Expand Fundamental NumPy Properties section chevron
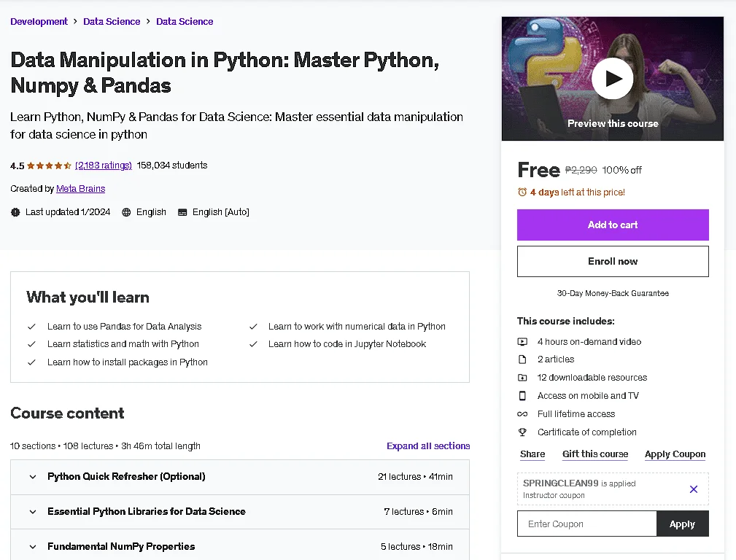Image resolution: width=736 pixels, height=560 pixels. pos(33,547)
